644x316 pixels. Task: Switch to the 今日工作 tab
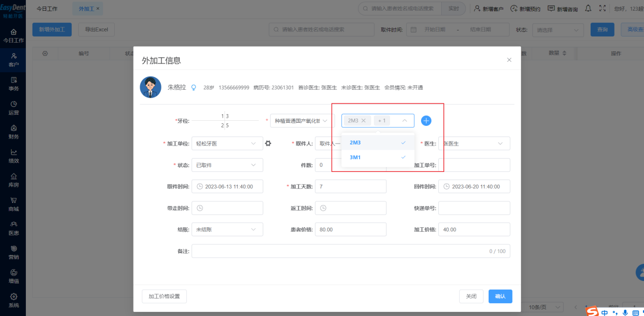pos(47,9)
